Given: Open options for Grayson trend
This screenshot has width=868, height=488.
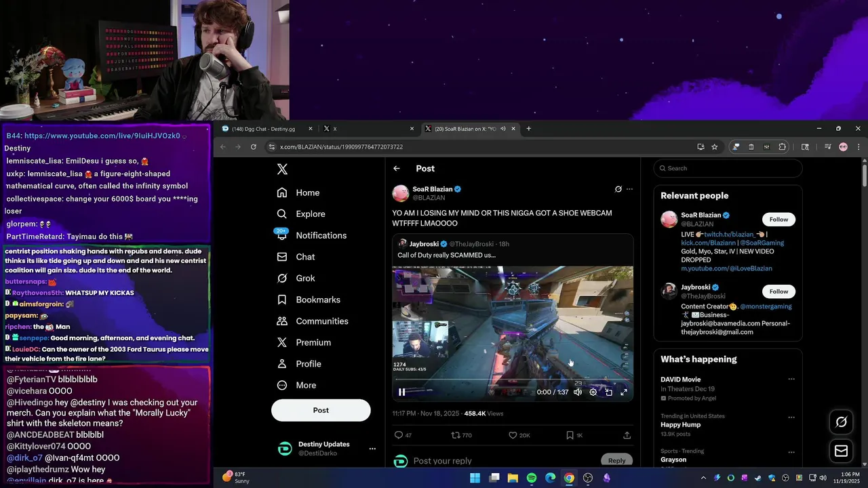Looking at the screenshot, I should (791, 452).
